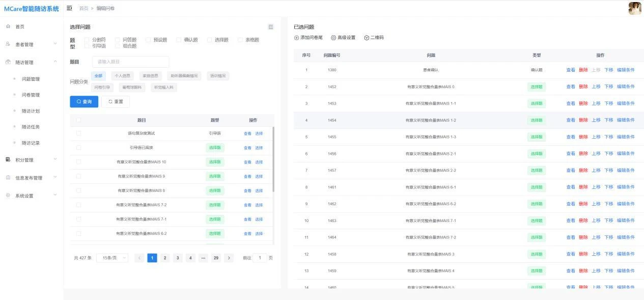Screen dimensions: 644x300
Task: Check the 分割符 question type checkbox
Action: (87, 40)
